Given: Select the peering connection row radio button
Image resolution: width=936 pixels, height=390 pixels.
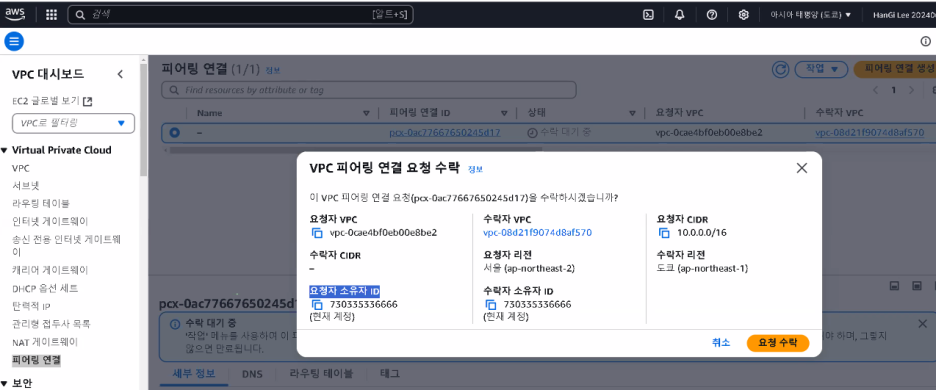Looking at the screenshot, I should tap(174, 133).
